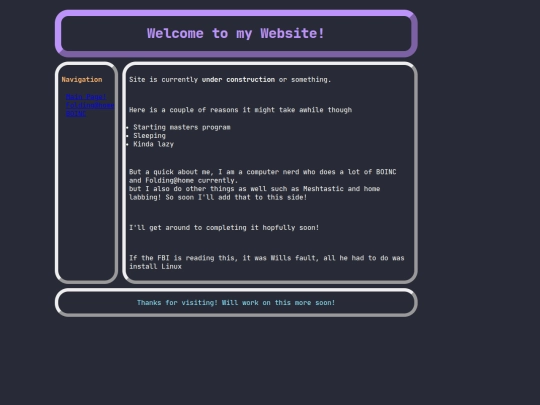Click 'I'll get around to completing it' line
This screenshot has height=405, width=540.
click(x=224, y=228)
